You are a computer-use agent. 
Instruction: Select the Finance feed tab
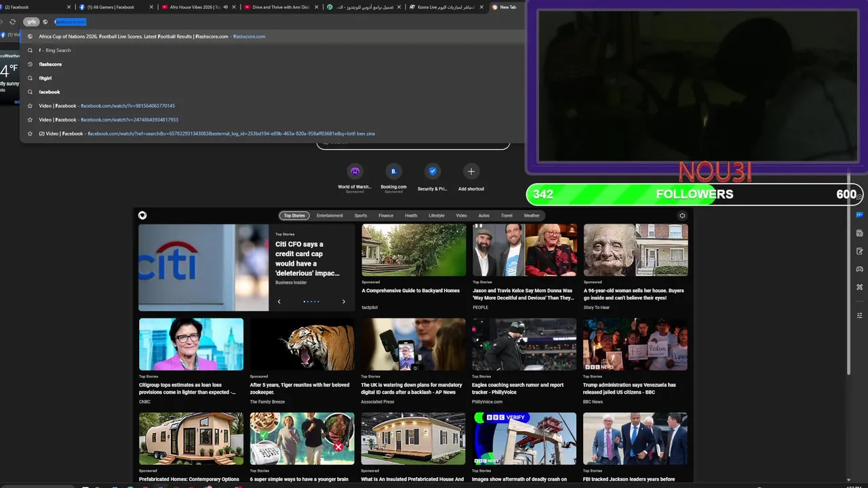point(386,216)
